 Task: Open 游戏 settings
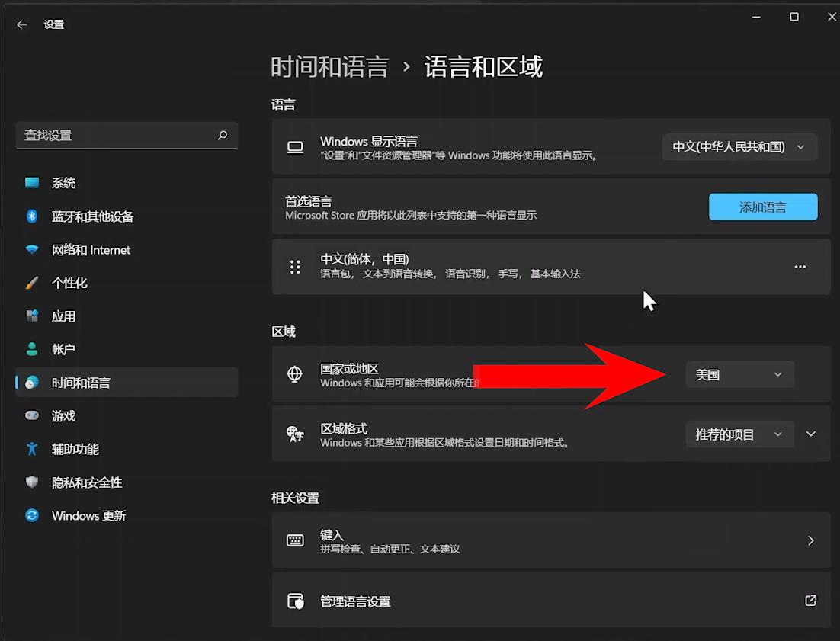(63, 415)
